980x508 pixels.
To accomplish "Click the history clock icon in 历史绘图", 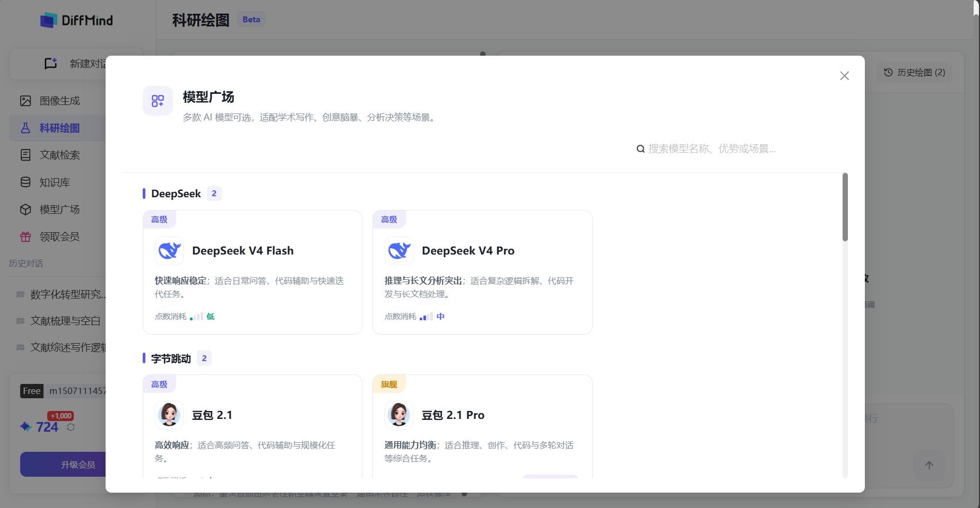I will (888, 73).
